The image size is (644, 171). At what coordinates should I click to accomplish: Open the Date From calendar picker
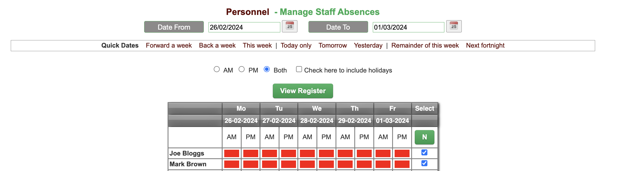coord(290,27)
